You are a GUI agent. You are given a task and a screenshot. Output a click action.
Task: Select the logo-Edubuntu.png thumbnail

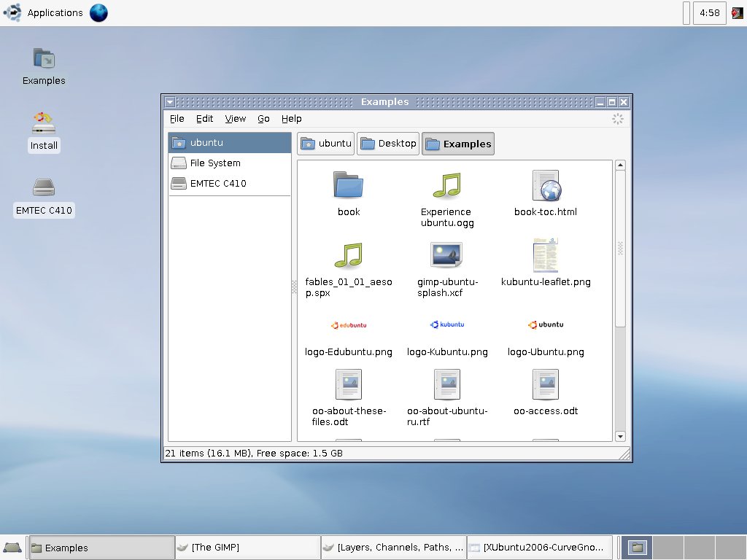click(x=349, y=325)
